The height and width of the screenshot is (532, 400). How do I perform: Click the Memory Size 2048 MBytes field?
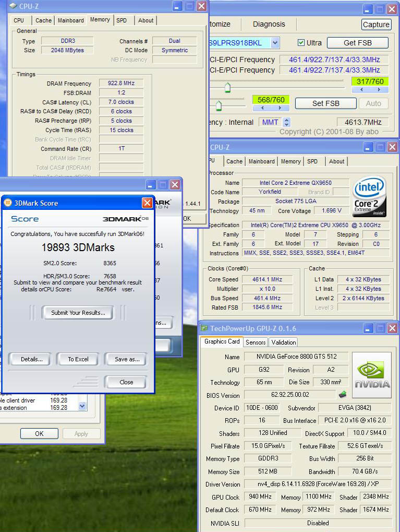click(67, 50)
